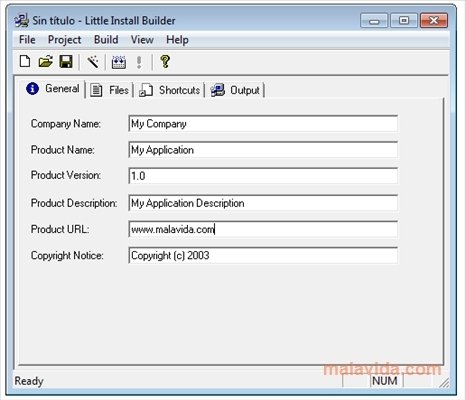Click the yellow question mark help icon
The image size is (465, 400).
[165, 62]
